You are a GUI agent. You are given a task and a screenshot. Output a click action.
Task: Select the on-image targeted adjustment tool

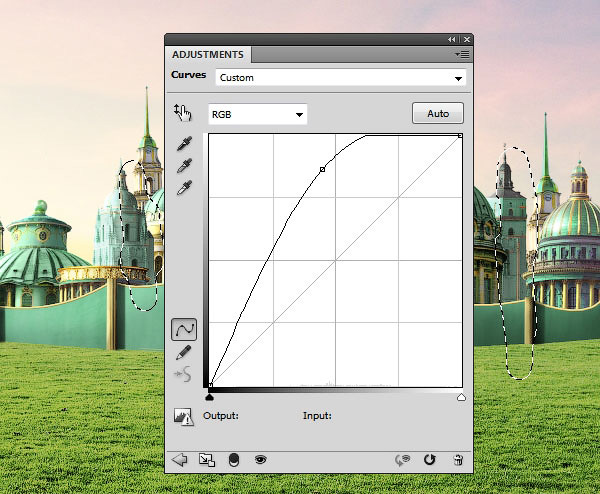tap(183, 113)
